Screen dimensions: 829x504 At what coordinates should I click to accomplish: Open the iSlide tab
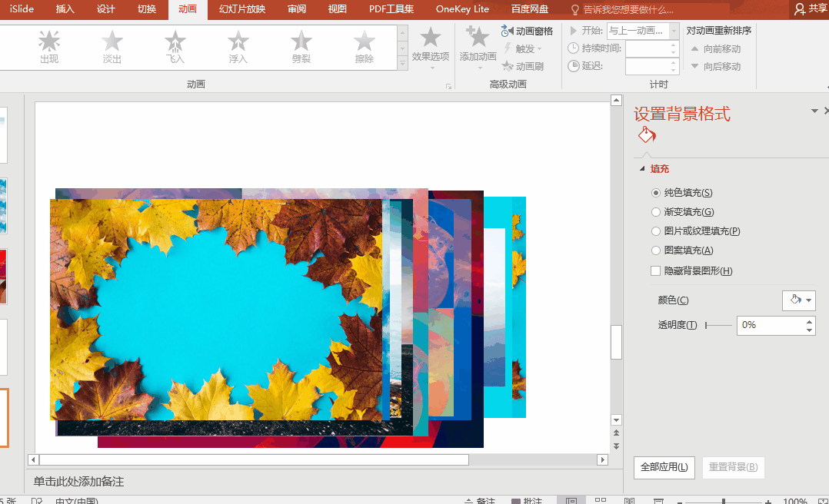click(22, 9)
